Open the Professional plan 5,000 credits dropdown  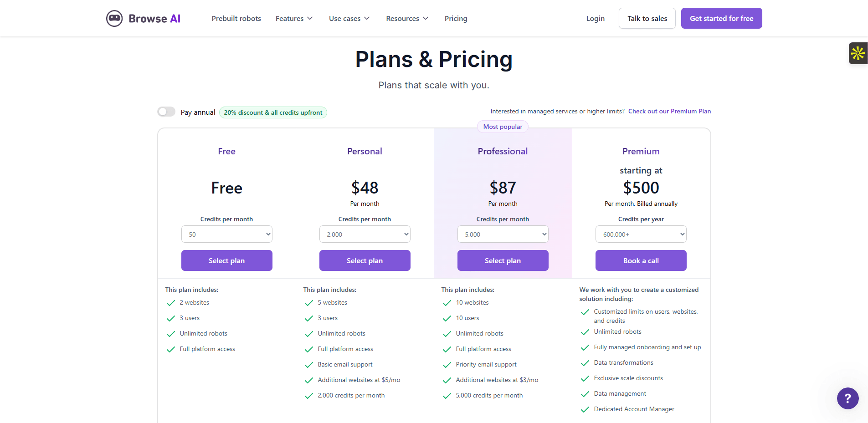click(x=503, y=234)
